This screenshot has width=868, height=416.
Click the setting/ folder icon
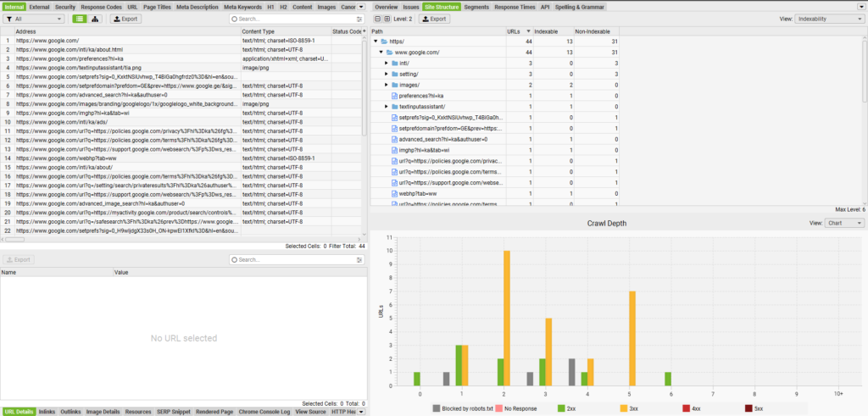tap(395, 74)
